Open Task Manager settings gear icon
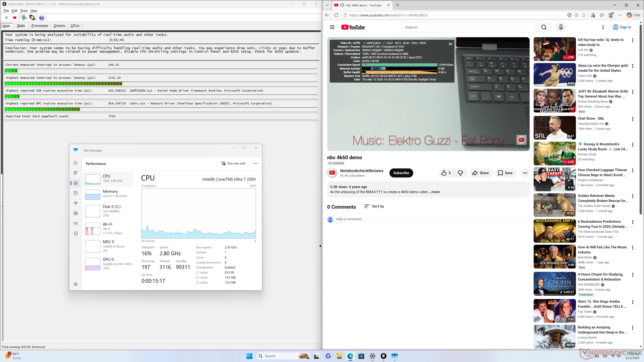 [75, 284]
